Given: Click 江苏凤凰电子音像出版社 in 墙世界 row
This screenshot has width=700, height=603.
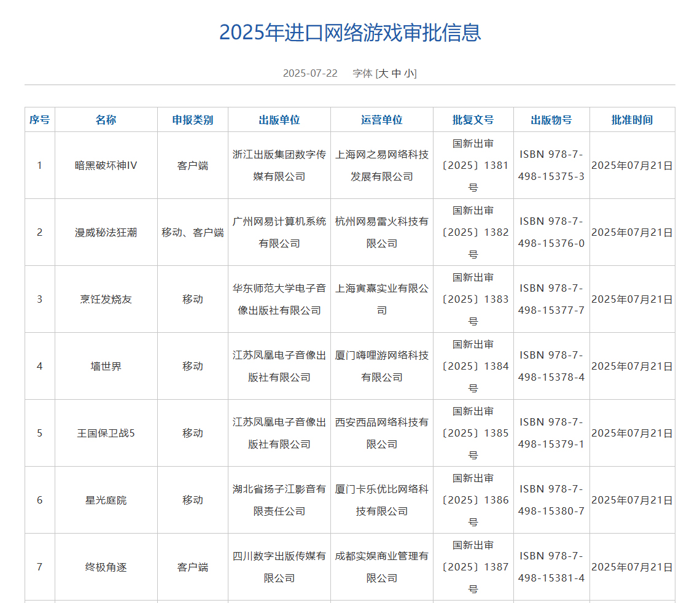Looking at the screenshot, I should coord(279,367).
